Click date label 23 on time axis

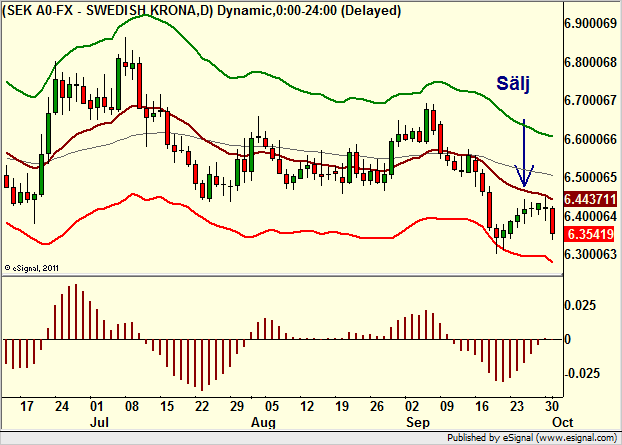tap(517, 407)
